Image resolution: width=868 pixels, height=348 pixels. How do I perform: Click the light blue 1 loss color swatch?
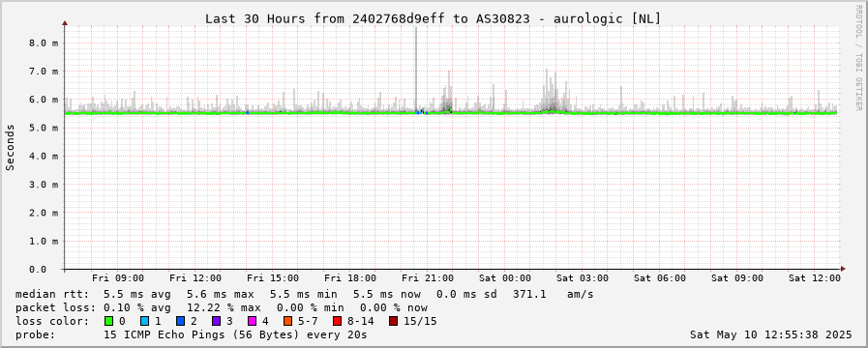pyautogui.click(x=144, y=321)
